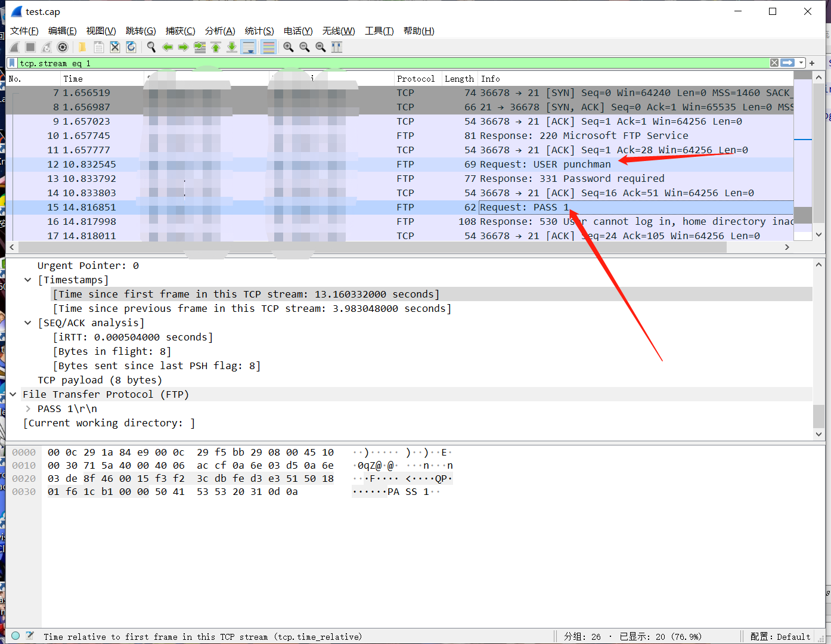Select packet 10 Response 220 Microsoft FTP

pos(399,135)
